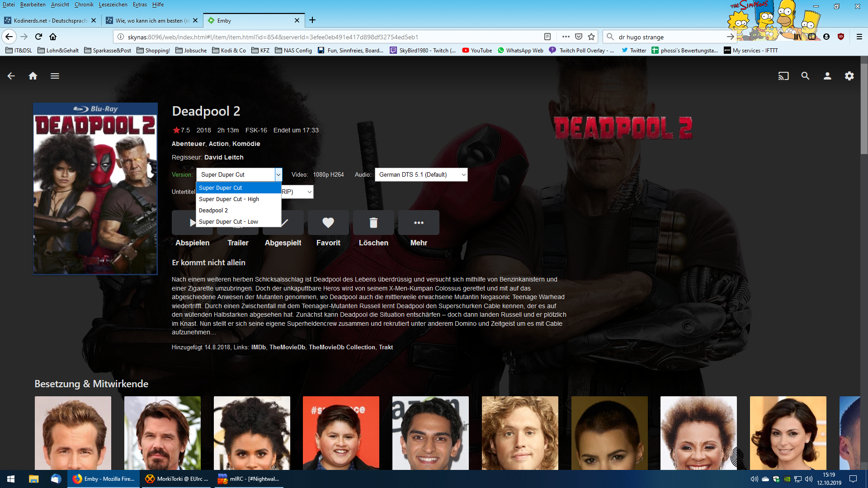Switch to 'Wie, wo kann ich' tab

tap(152, 20)
